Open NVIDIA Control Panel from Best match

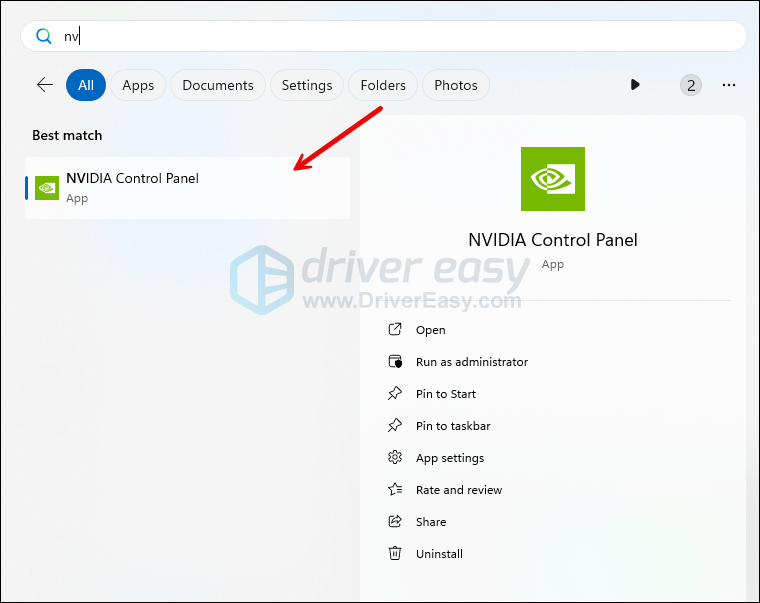pos(188,187)
